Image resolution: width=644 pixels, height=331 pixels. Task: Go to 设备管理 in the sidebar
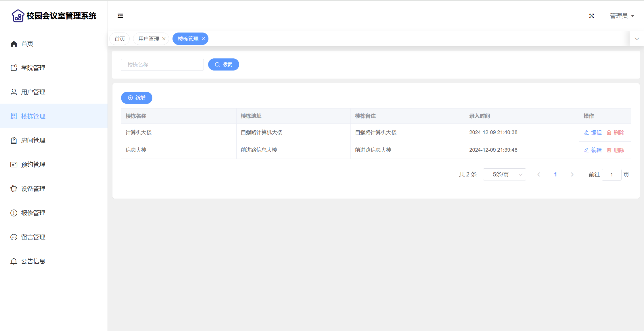33,189
